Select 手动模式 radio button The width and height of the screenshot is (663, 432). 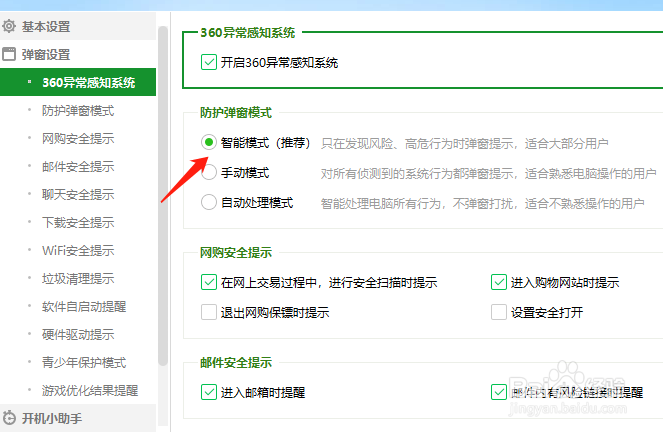(208, 172)
